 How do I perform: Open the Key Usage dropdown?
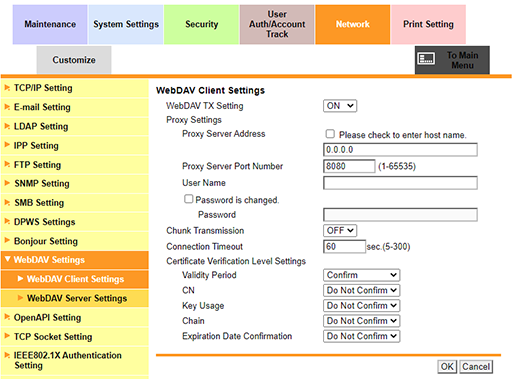[x=361, y=305]
